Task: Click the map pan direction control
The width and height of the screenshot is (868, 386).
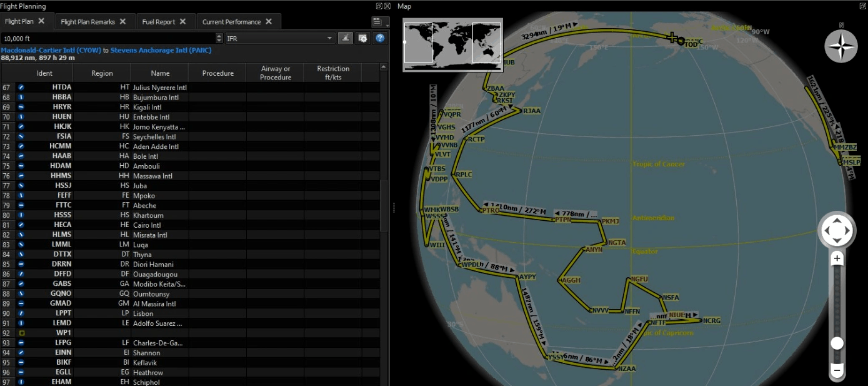Action: point(837,230)
